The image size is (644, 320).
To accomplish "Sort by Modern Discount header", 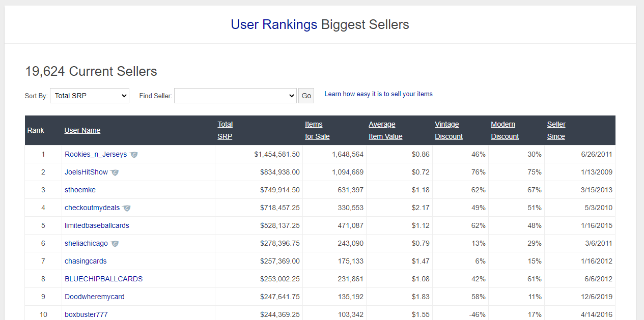I will tap(505, 130).
